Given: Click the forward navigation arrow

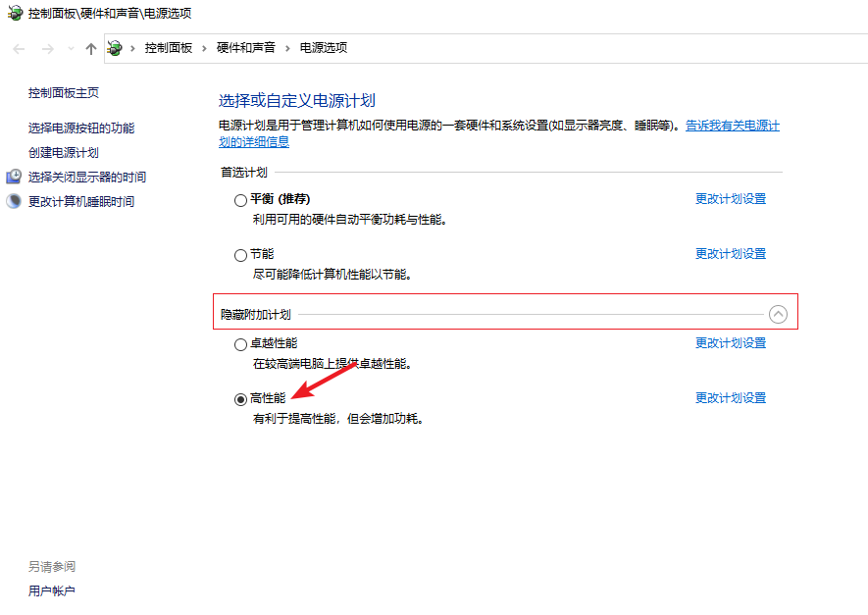Looking at the screenshot, I should click(x=46, y=48).
